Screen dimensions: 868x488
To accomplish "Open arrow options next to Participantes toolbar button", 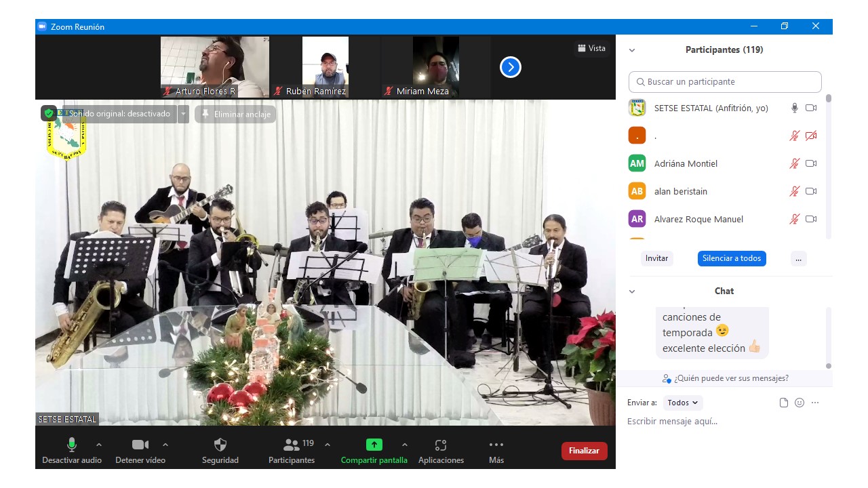I will tap(328, 445).
